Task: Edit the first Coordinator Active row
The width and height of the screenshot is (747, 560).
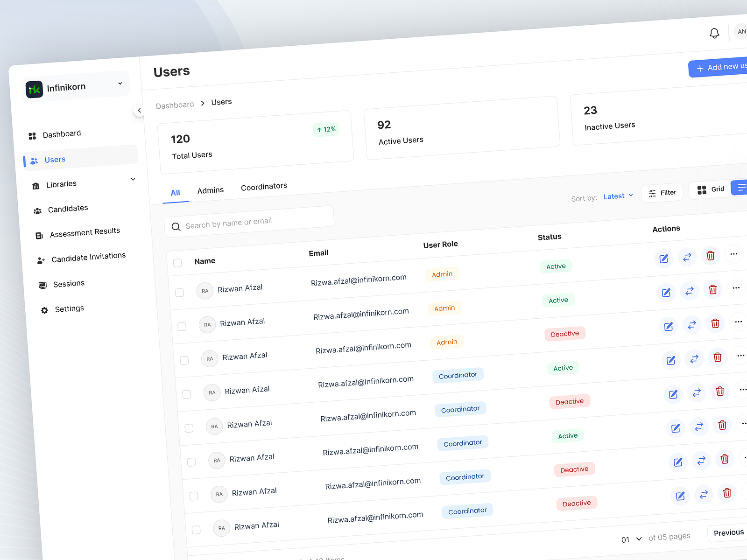Action: [670, 360]
